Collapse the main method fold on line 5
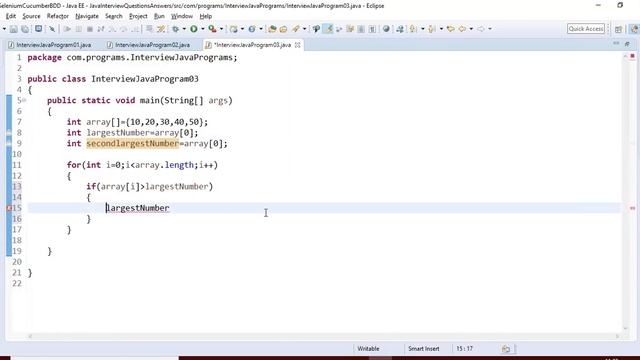Viewport: 640px width, 360px height. [x=24, y=100]
